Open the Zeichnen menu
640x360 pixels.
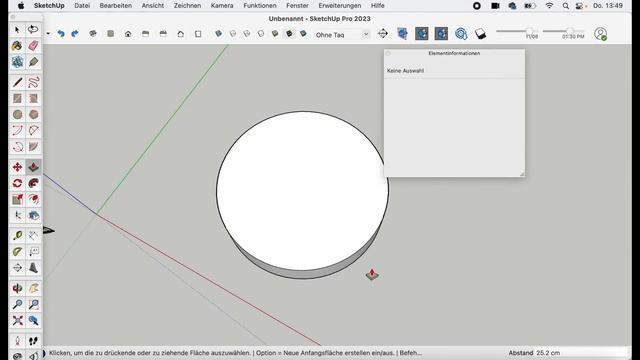pyautogui.click(x=187, y=6)
